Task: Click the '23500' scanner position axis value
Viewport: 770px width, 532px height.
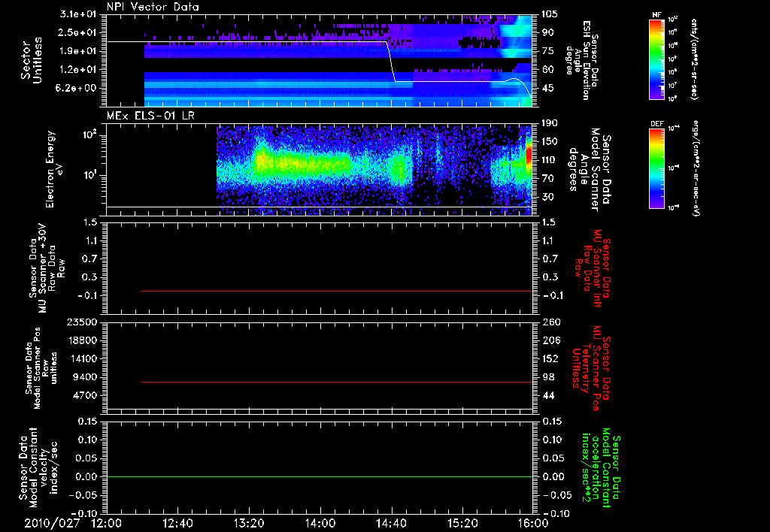Action: click(x=83, y=322)
